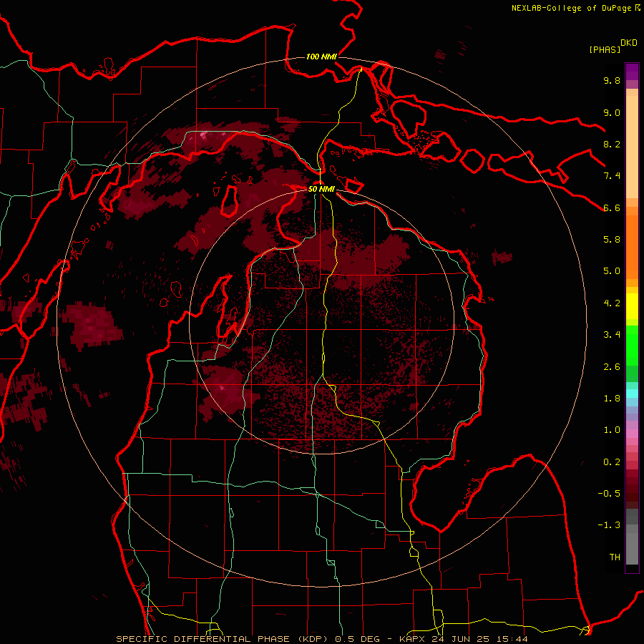The width and height of the screenshot is (644, 644).
Task: Select the 2.6 value on color scale
Action: pos(612,367)
